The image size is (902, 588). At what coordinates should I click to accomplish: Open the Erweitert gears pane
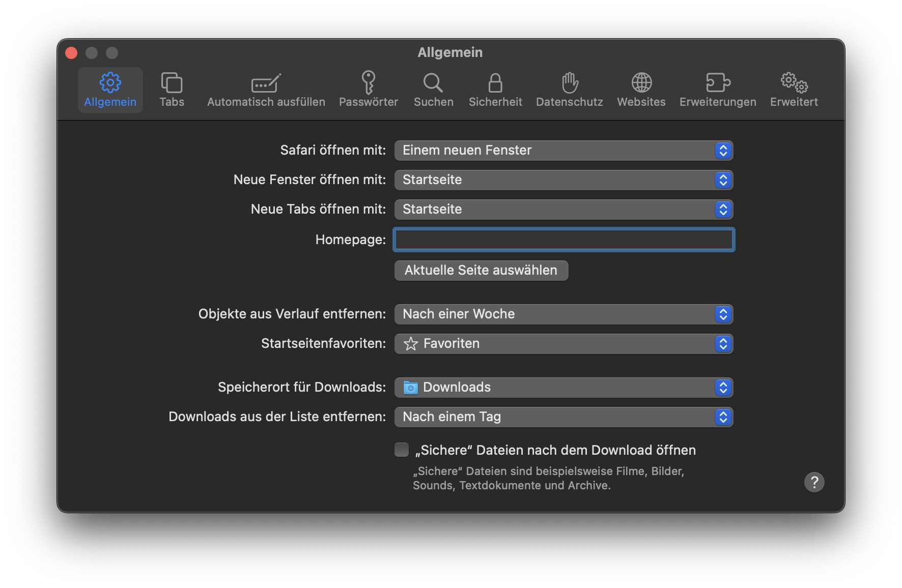[x=794, y=90]
